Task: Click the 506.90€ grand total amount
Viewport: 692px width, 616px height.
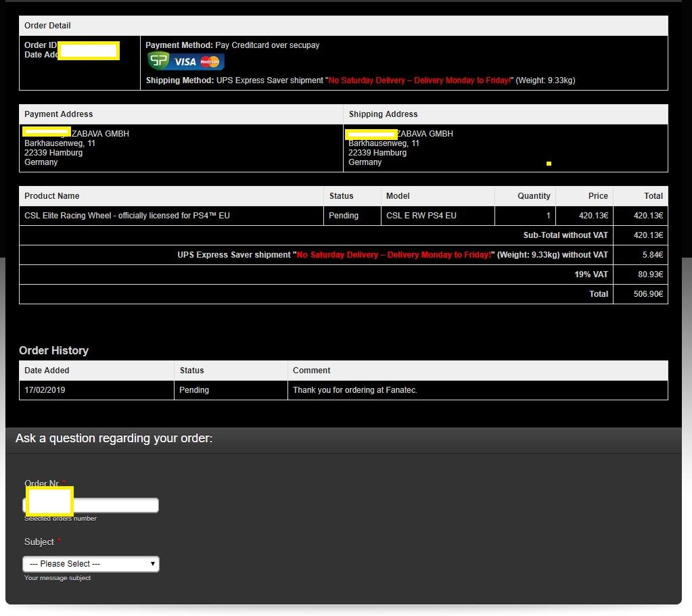Action: pos(648,294)
